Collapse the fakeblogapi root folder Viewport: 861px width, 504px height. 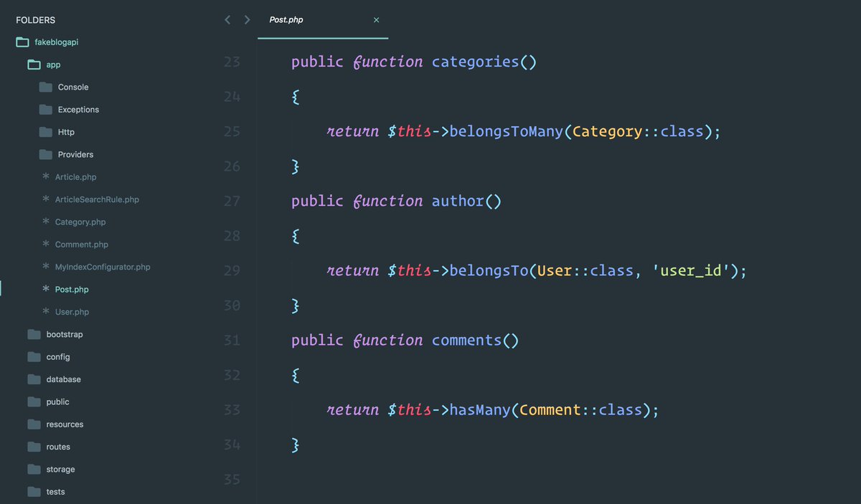pyautogui.click(x=57, y=42)
